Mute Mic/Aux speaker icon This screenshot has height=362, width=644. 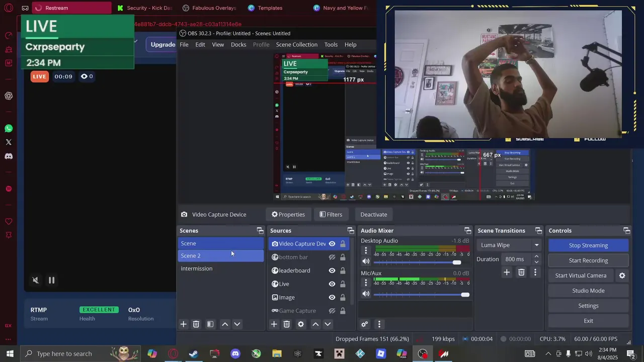366,294
